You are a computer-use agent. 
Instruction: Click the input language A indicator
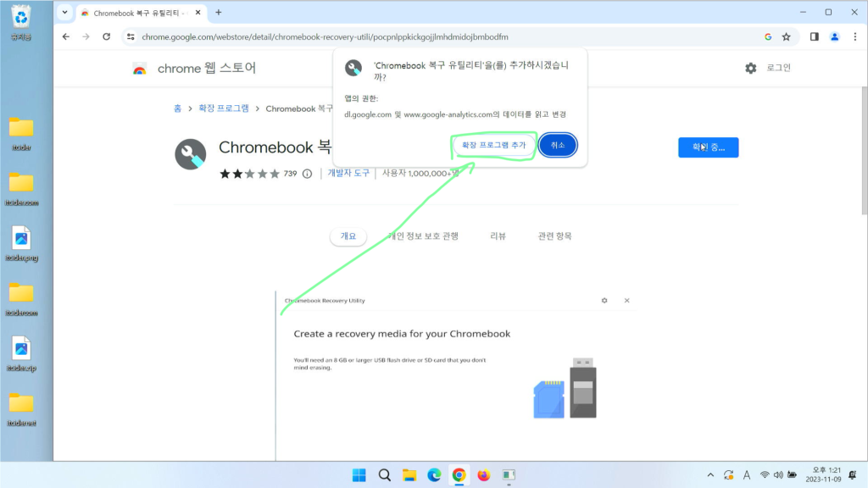747,474
